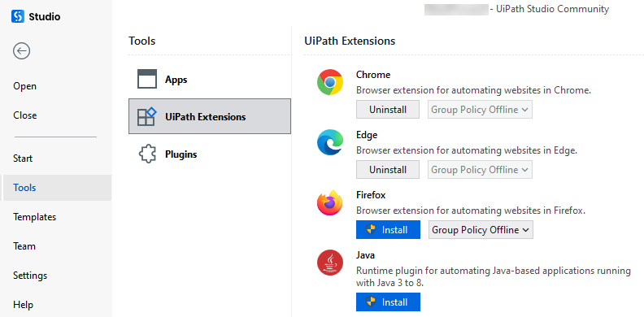Click the back arrow icon
Viewport: 644px width, 317px height.
pos(21,51)
